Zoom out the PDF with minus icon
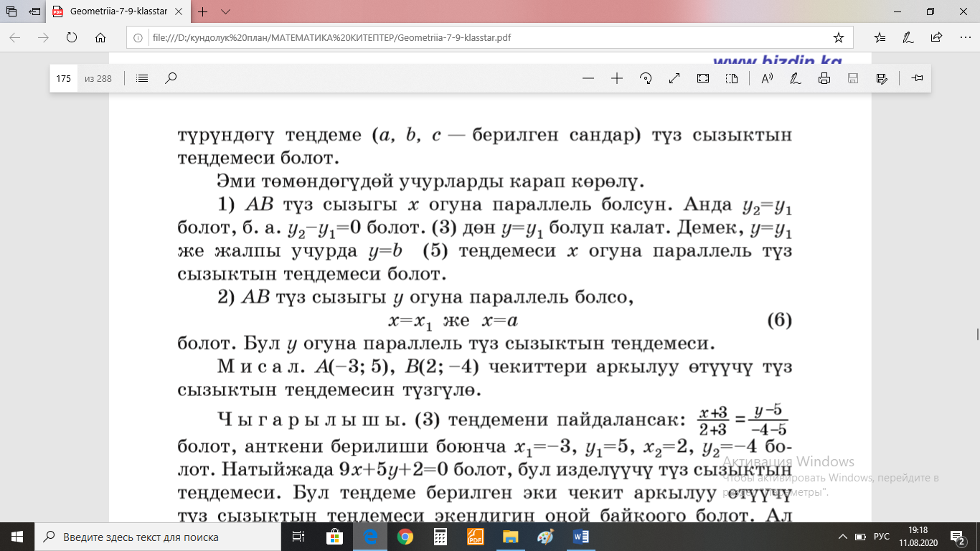Image resolution: width=980 pixels, height=551 pixels. 588,78
